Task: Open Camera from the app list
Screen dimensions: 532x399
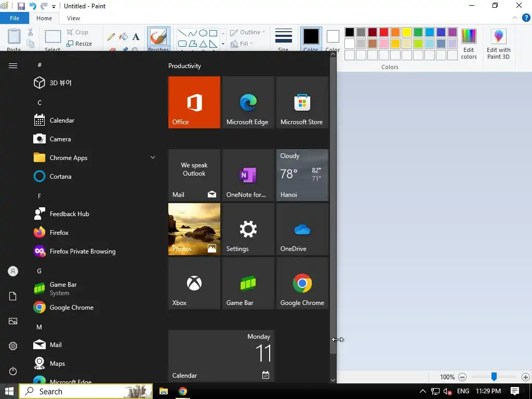Action: tap(95, 139)
